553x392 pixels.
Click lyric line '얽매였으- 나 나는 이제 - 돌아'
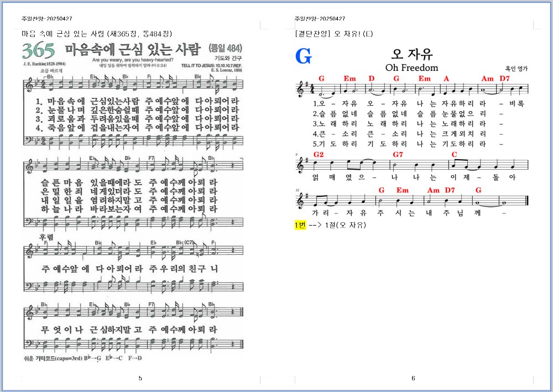[414, 177]
